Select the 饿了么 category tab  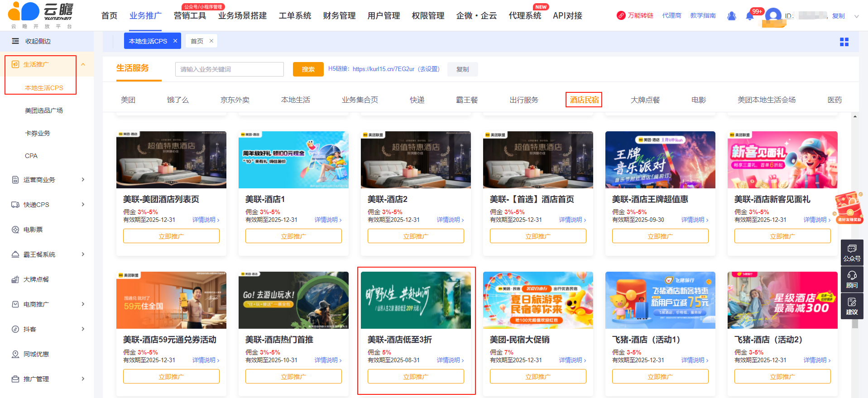[x=178, y=100]
